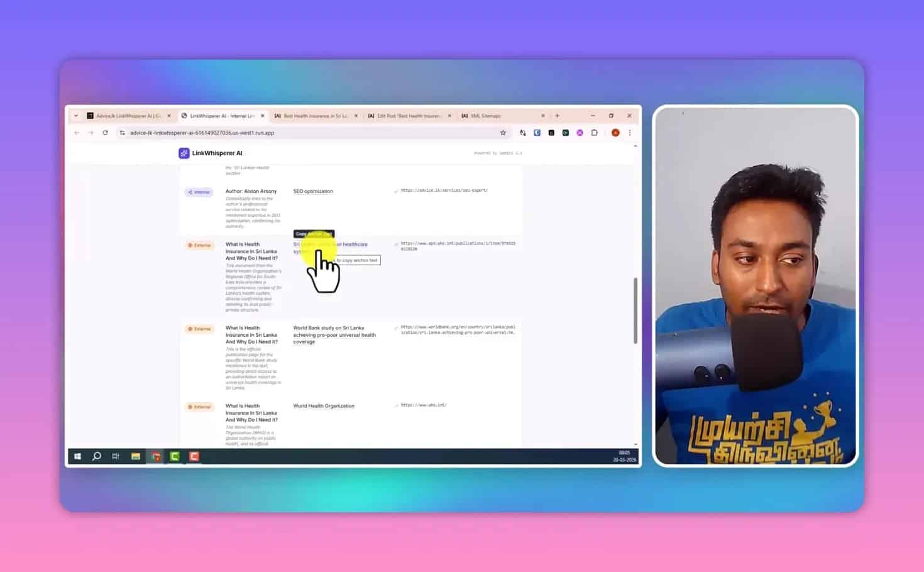Viewport: 924px width, 572px height.
Task: Copy the 'SEO optimization' anchor text
Action: tap(313, 191)
